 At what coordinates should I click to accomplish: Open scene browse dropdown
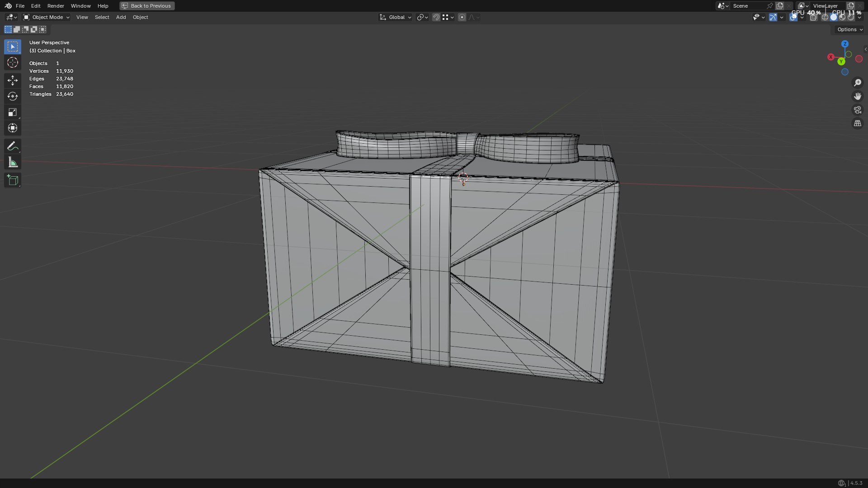722,6
